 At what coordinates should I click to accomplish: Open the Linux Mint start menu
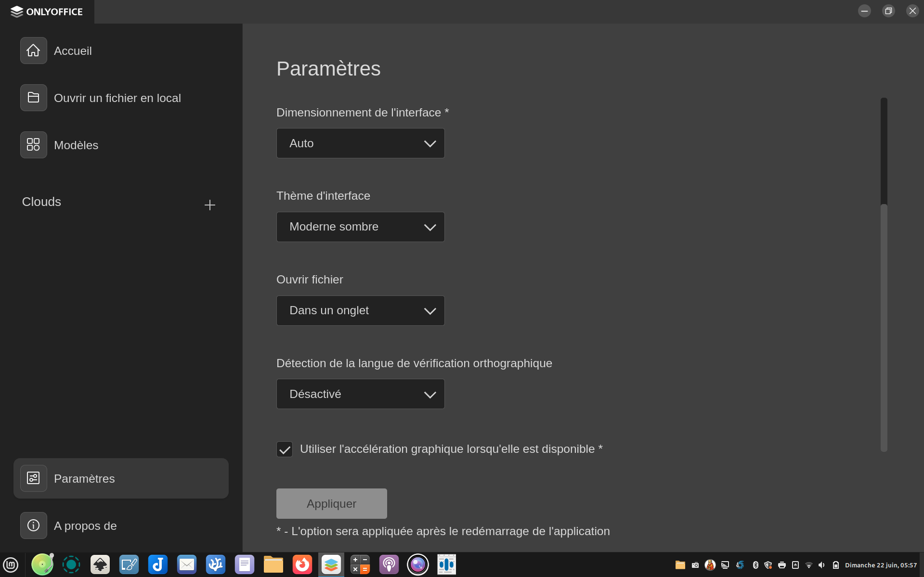[11, 564]
